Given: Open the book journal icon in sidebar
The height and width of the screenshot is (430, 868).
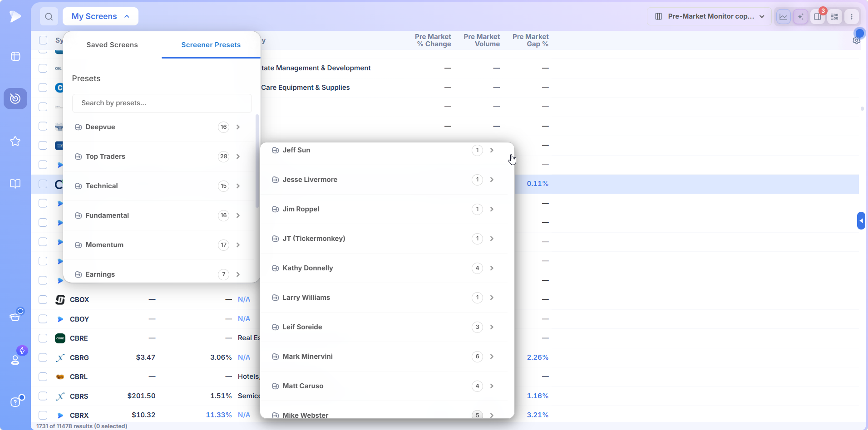Looking at the screenshot, I should tap(15, 184).
